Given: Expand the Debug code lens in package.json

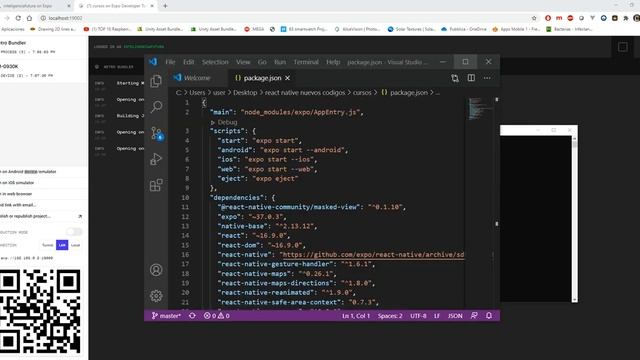Looking at the screenshot, I should point(224,122).
